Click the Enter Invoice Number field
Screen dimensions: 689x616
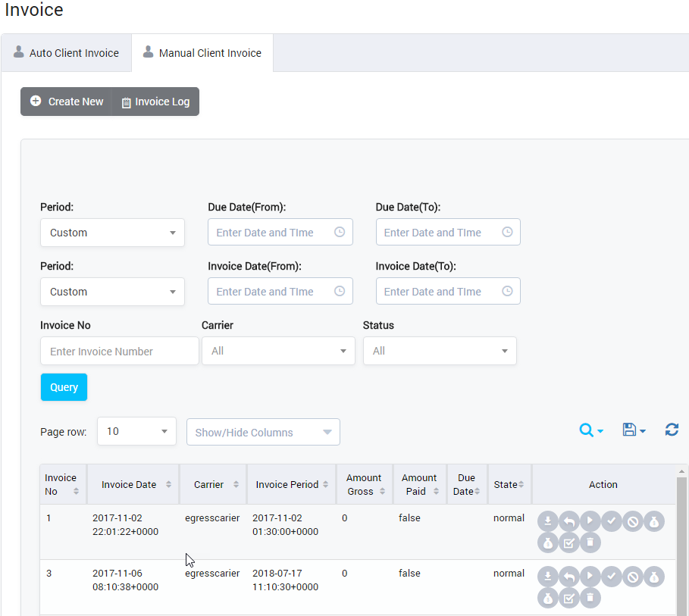pos(119,351)
